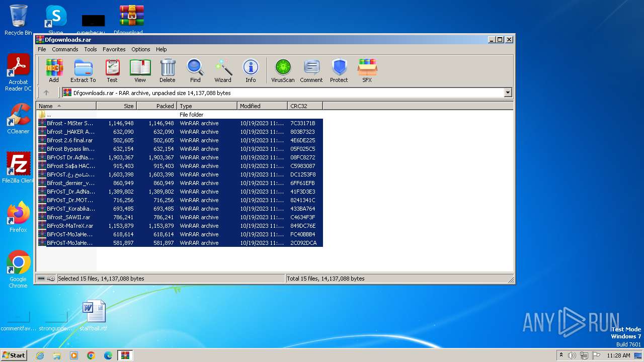
Task: Select the Bifrost - MiSter S... archive row
Action: 180,123
